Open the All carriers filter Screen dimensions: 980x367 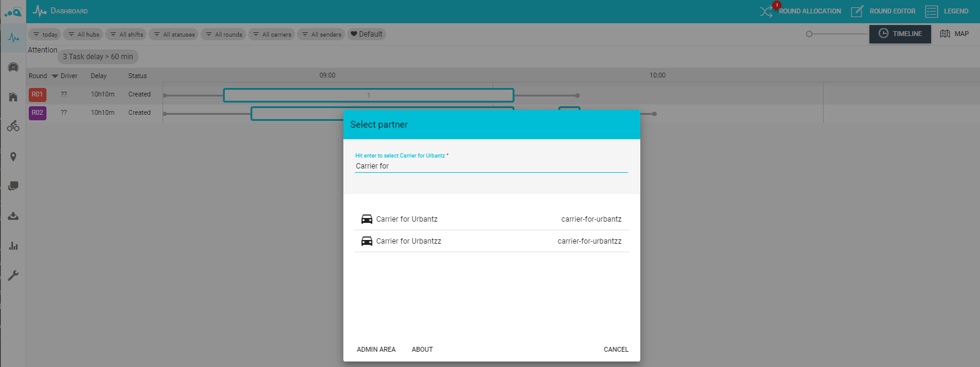coord(272,34)
